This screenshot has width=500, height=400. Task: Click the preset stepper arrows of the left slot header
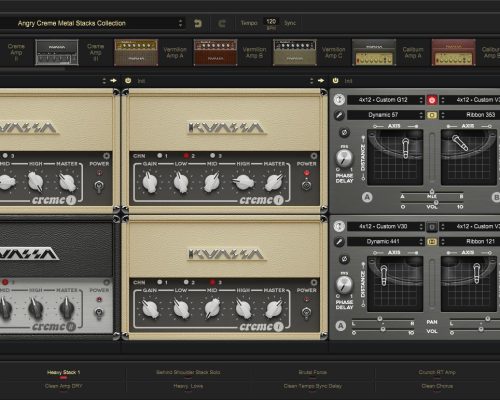104,81
